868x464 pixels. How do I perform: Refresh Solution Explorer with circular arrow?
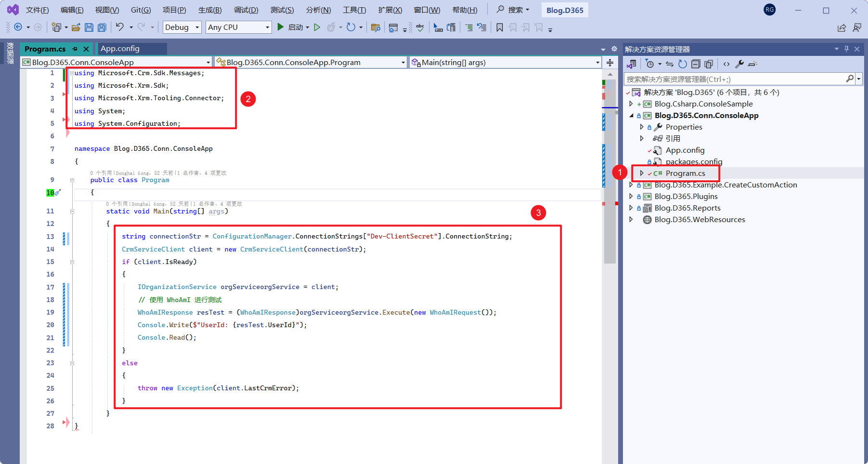pos(683,64)
